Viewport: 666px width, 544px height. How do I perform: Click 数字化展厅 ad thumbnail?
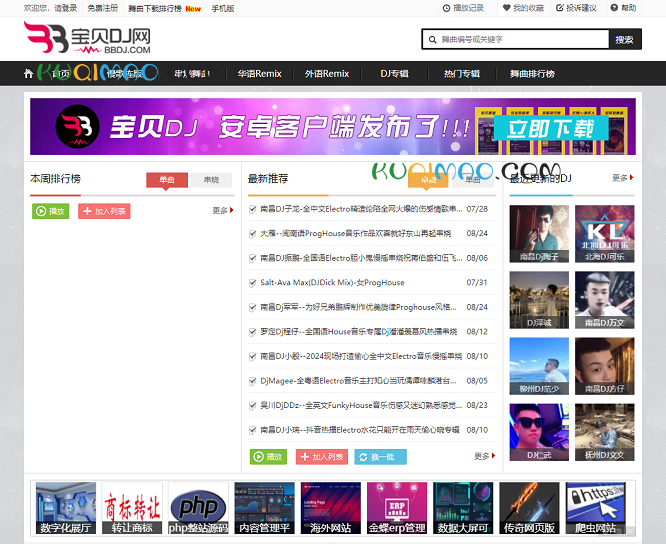66,508
